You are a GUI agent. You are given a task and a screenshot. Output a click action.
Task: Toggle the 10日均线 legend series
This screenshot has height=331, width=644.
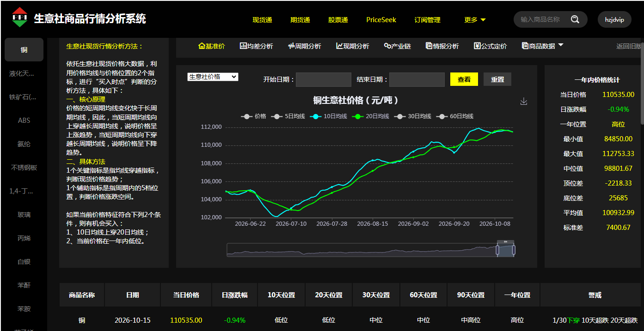pos(328,116)
